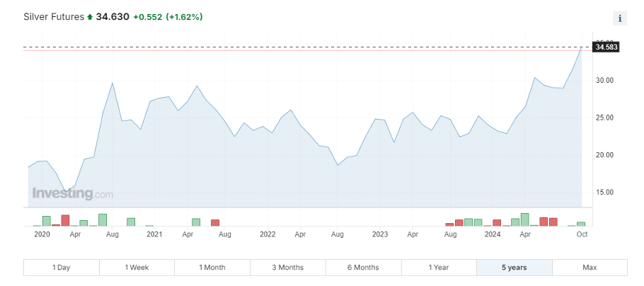Click the 2022 label on the time axis
644x286 pixels.
268,234
